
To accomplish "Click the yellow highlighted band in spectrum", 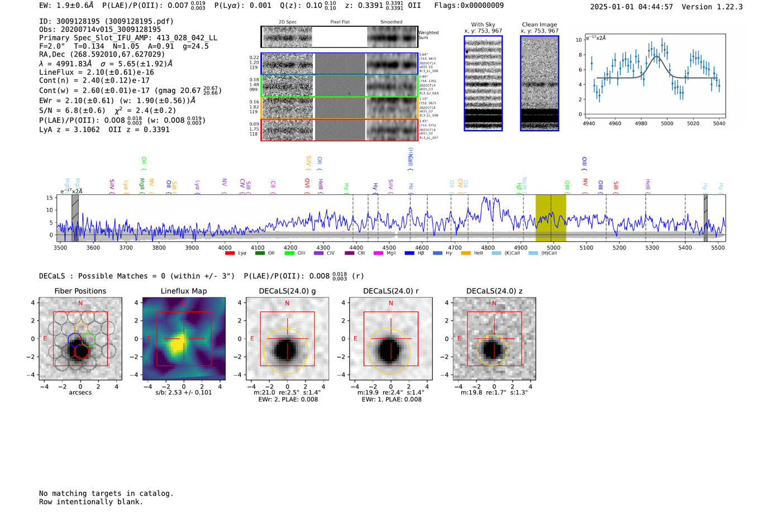I will coord(551,218).
